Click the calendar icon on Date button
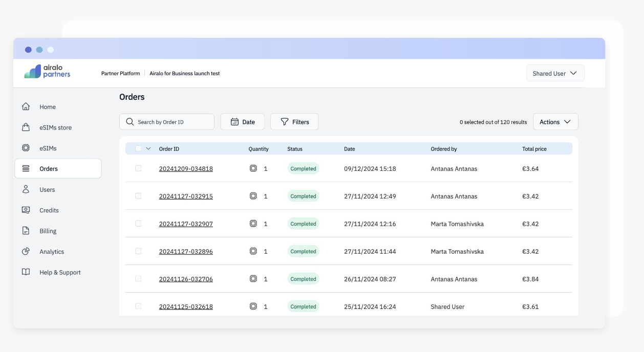 point(234,122)
